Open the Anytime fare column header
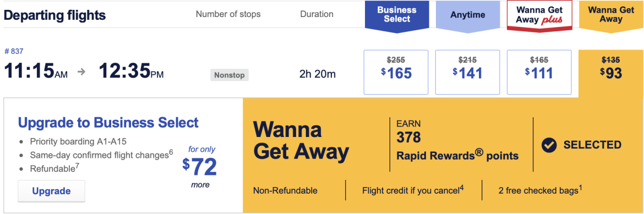This screenshot has width=644, height=214. click(468, 16)
